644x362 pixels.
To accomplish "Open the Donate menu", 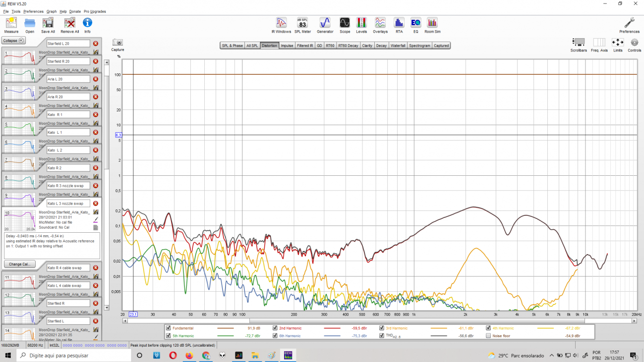I will 75,11.
